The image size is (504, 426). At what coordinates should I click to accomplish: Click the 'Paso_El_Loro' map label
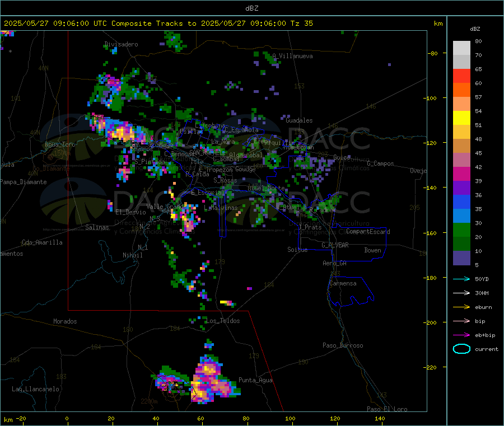(387, 409)
